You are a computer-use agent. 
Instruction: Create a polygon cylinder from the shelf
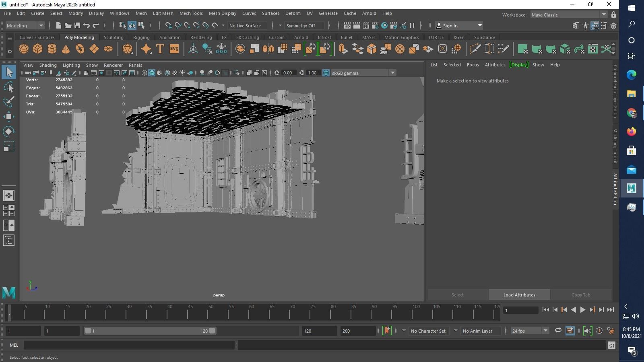52,49
